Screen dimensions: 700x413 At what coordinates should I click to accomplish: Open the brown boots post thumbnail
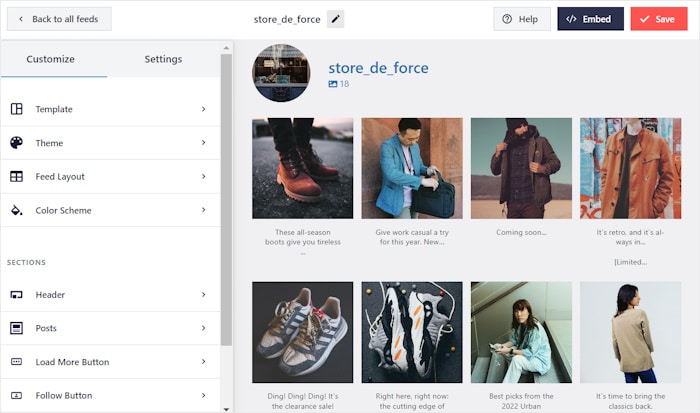pos(302,168)
